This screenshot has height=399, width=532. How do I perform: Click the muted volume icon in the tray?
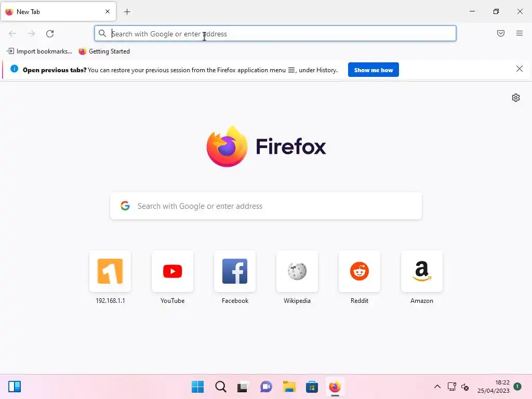[x=465, y=387]
